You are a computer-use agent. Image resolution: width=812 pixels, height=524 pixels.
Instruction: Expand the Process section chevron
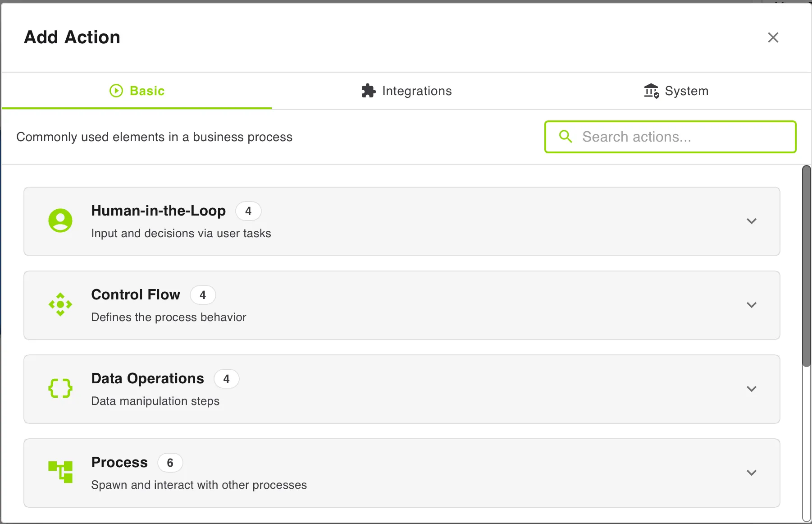[751, 473]
